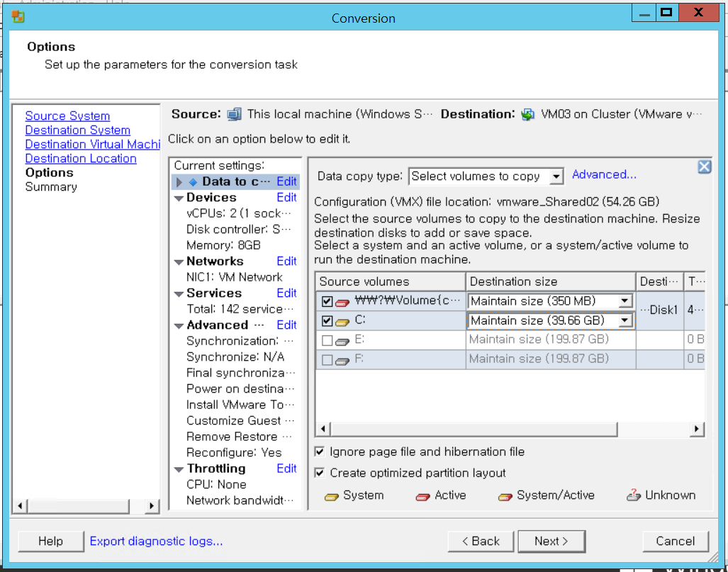Click the Source volumes column header
Viewport: 728px width, 572px height.
(x=391, y=281)
